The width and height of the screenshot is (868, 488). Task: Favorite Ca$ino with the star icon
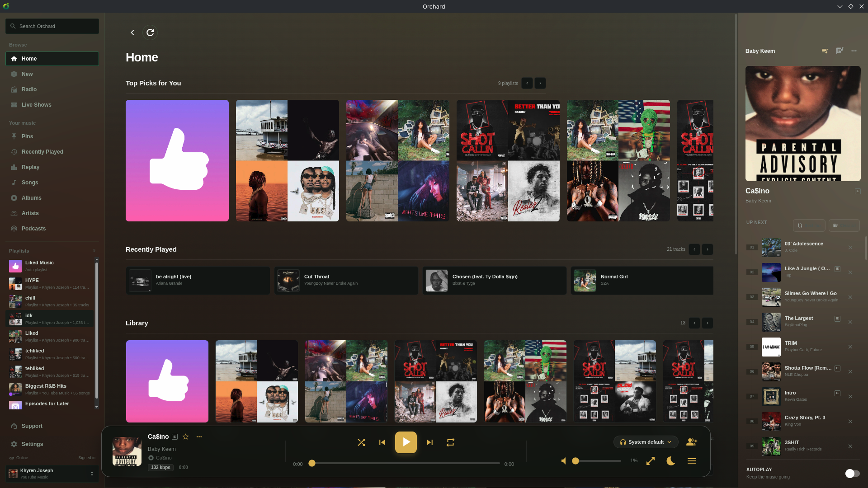click(185, 436)
